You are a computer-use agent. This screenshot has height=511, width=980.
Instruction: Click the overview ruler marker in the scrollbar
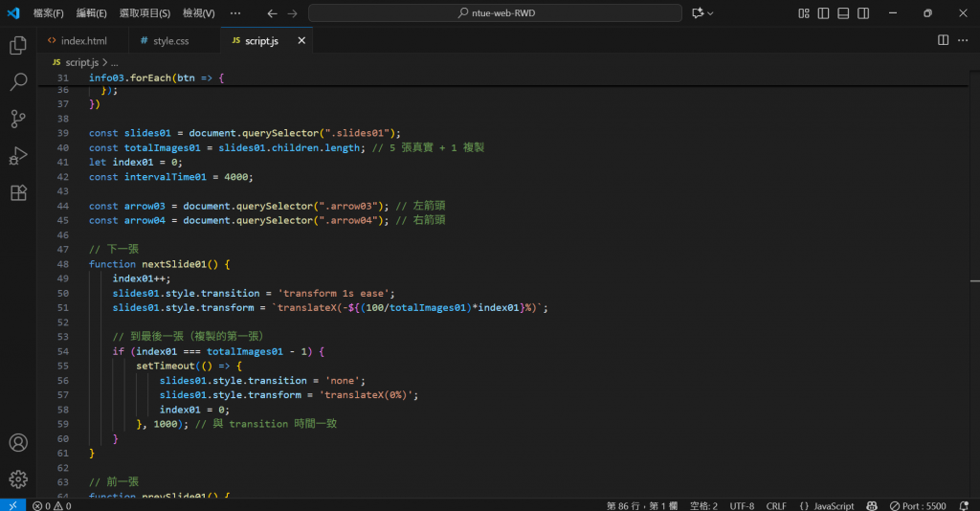tap(974, 281)
